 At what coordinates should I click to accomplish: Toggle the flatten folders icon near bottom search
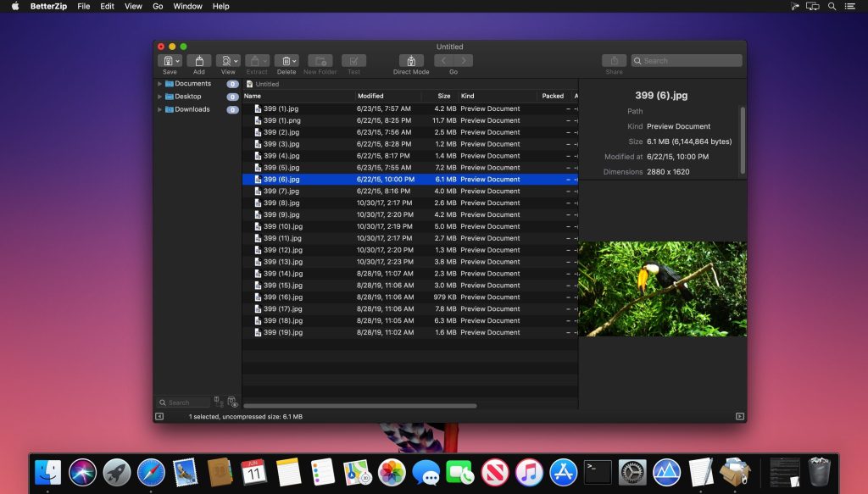tap(217, 401)
